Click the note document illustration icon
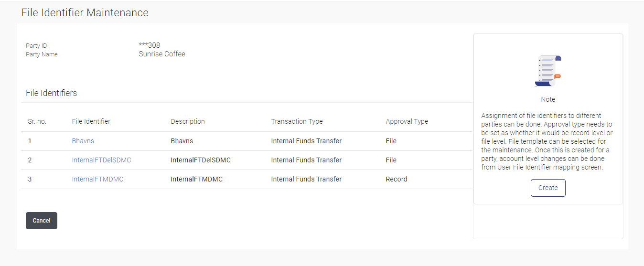Image resolution: width=644 pixels, height=266 pixels. pos(547,71)
